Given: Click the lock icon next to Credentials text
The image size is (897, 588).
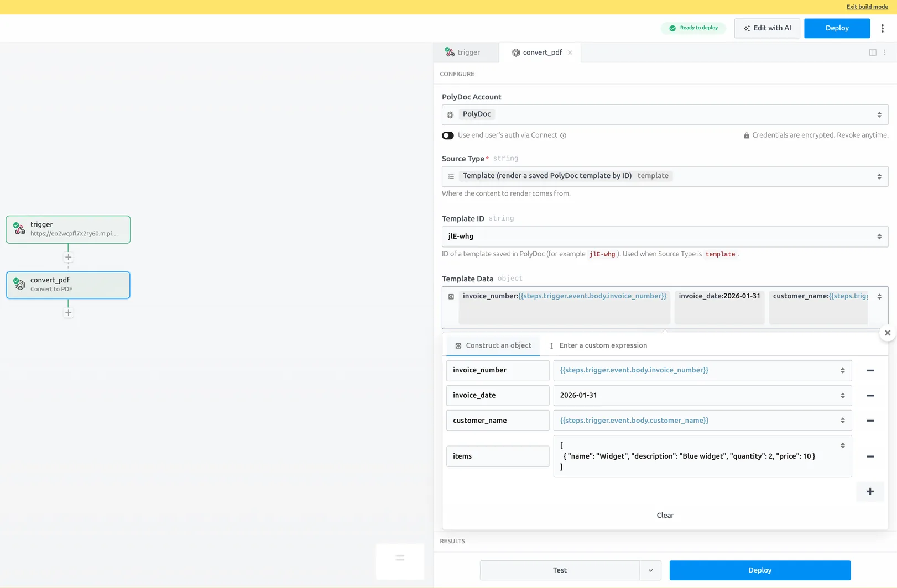Looking at the screenshot, I should (747, 135).
